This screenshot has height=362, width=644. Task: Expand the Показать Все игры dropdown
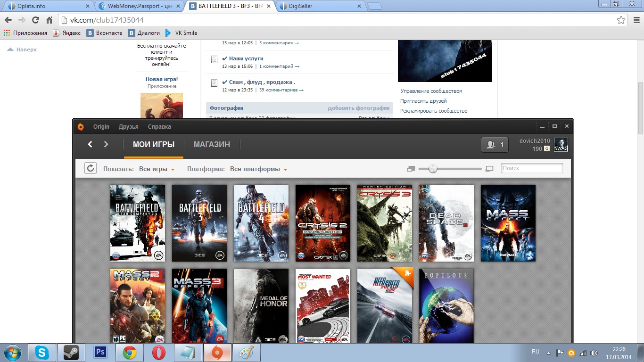157,169
